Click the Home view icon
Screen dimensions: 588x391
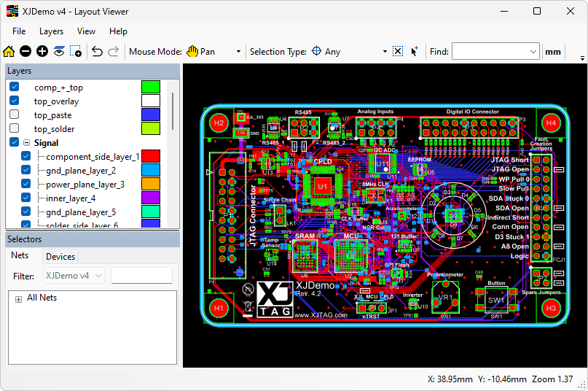[x=9, y=52]
